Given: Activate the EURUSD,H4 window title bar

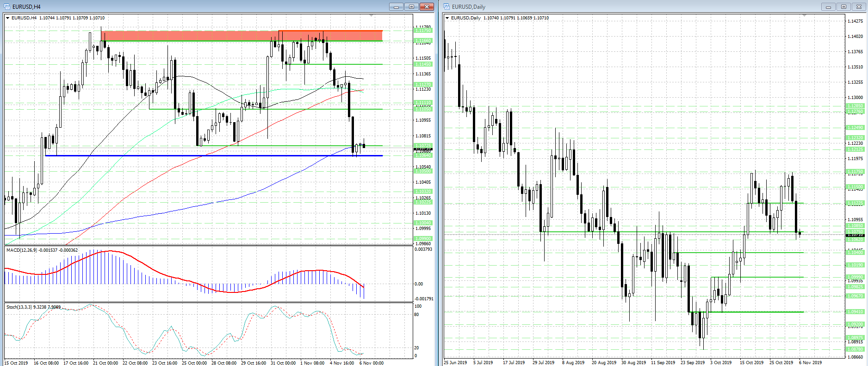Looking at the screenshot, I should tap(185, 6).
